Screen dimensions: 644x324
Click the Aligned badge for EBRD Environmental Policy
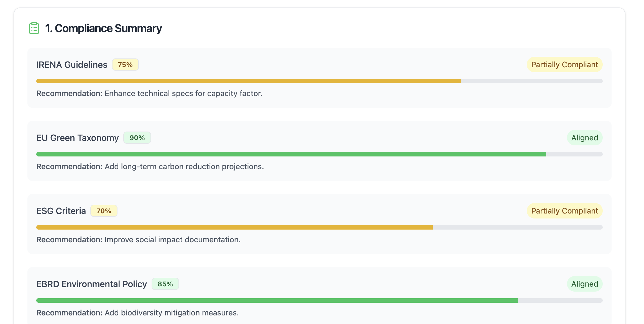pyautogui.click(x=585, y=284)
